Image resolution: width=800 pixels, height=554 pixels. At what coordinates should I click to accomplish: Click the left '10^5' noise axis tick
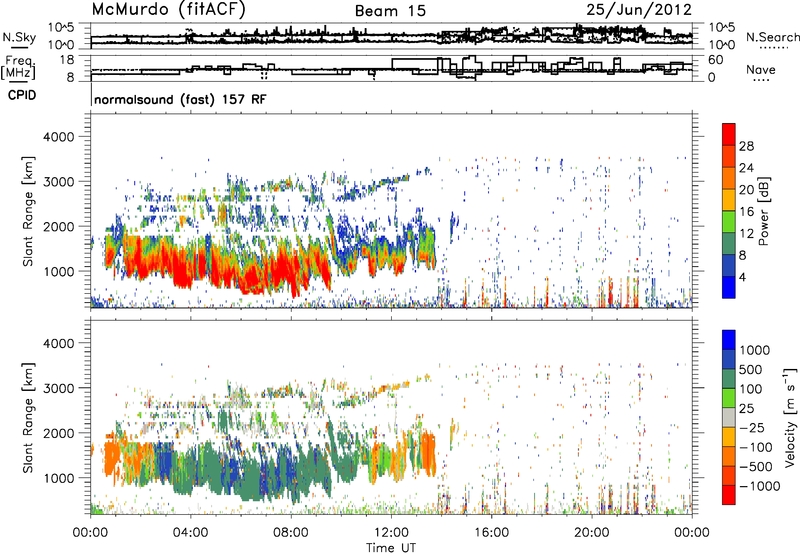60,28
